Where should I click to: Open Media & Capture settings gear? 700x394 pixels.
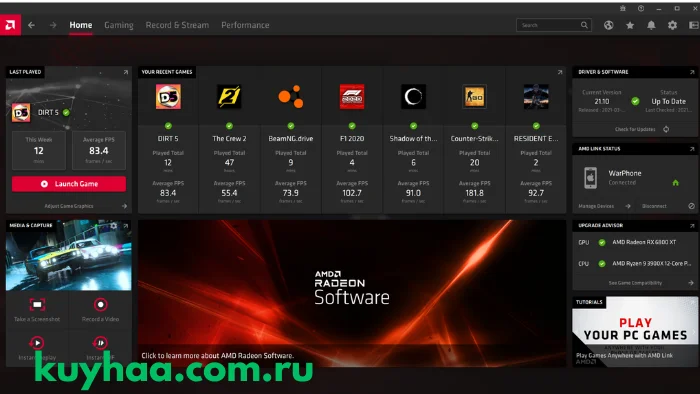pos(114,226)
